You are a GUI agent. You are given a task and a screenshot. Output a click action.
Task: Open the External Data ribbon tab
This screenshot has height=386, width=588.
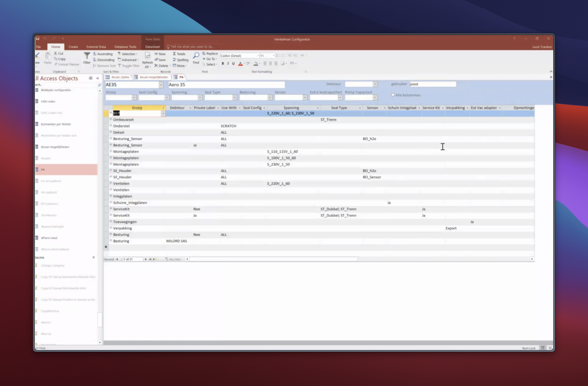pyautogui.click(x=96, y=47)
